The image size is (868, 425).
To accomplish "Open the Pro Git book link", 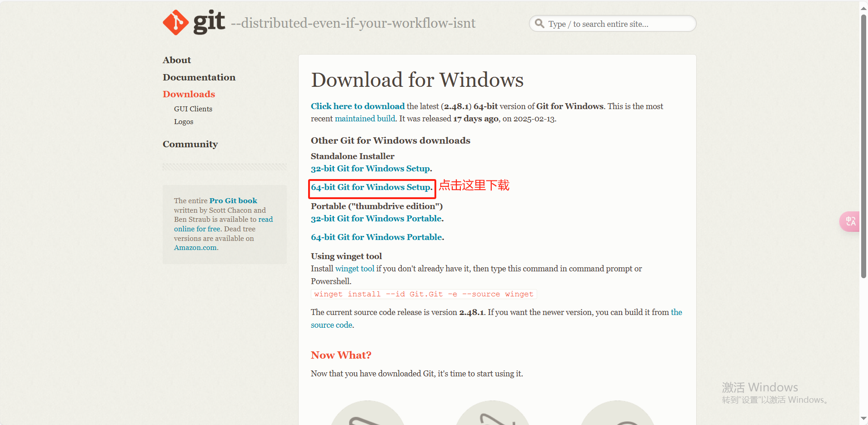I will point(233,200).
